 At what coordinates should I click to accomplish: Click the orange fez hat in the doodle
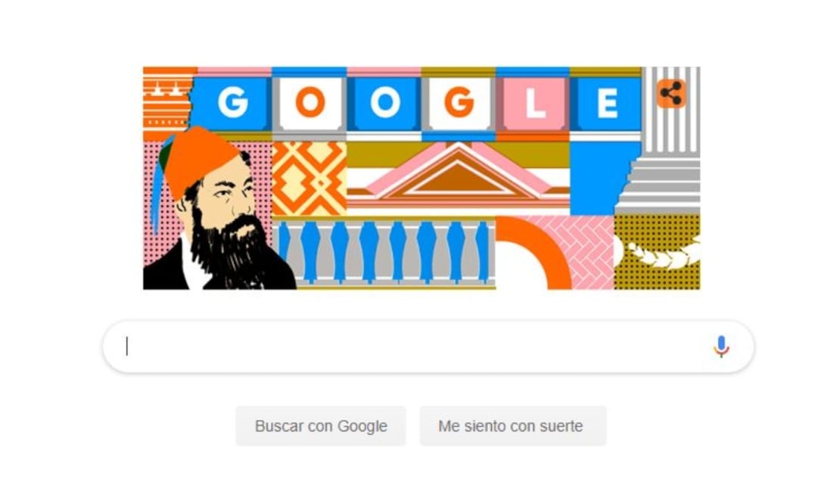pyautogui.click(x=200, y=159)
